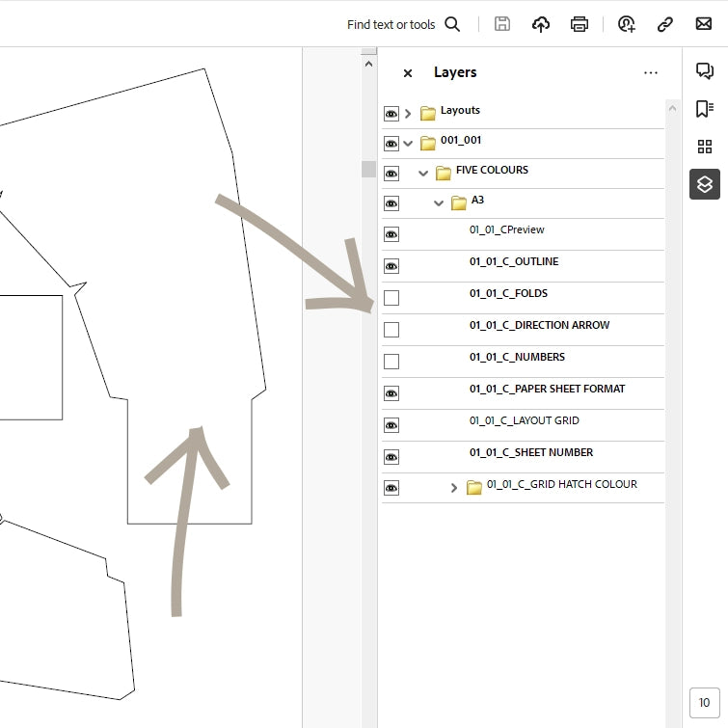Expand the 01_01_C_GRID HATCH COLOUR group
Viewport: 728px width, 728px height.
click(x=454, y=488)
